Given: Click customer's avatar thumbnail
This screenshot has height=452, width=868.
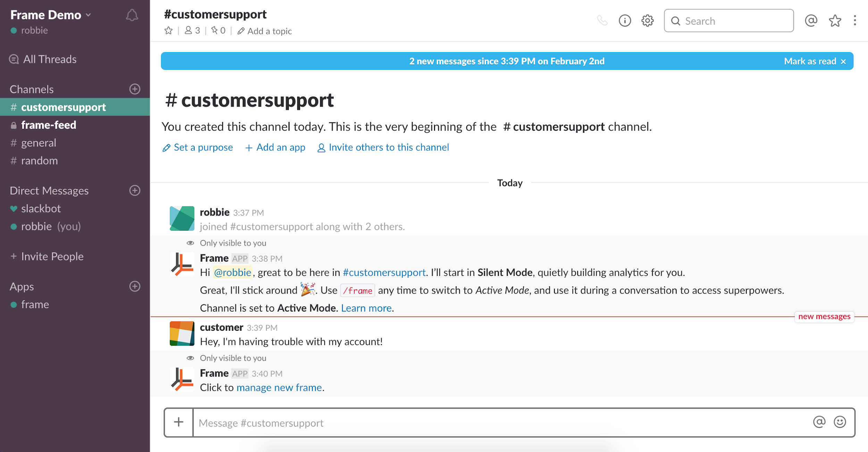Looking at the screenshot, I should pyautogui.click(x=182, y=334).
